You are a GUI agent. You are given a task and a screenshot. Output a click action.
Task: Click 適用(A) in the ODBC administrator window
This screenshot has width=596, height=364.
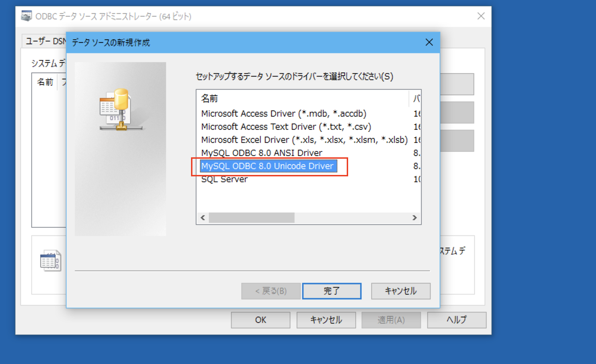pos(391,320)
